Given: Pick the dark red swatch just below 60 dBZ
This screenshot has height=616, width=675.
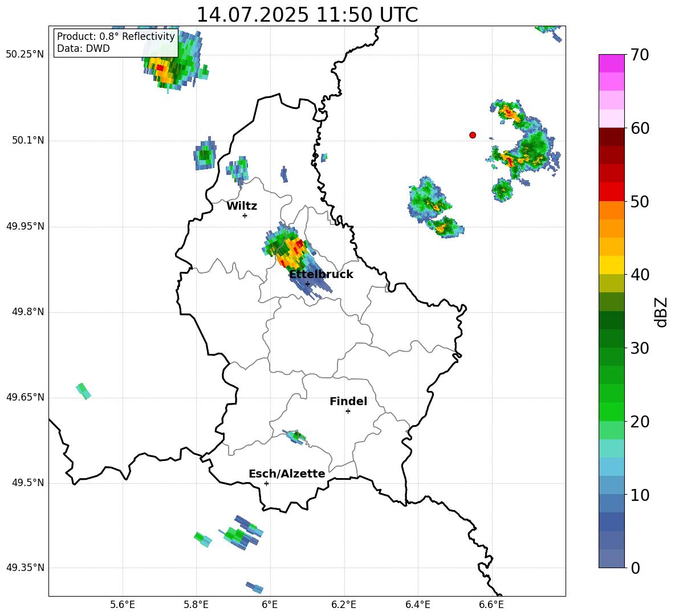Looking at the screenshot, I should (x=612, y=137).
